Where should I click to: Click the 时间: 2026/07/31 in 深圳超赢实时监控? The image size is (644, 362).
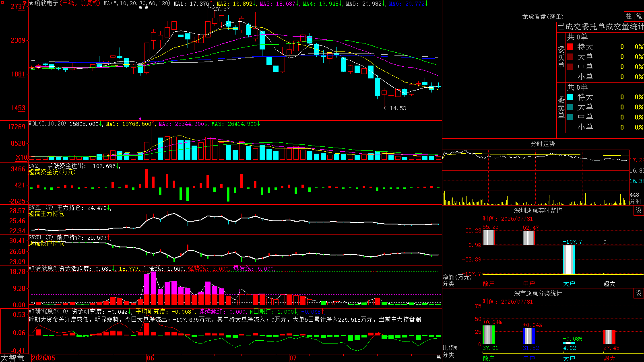coord(508,219)
